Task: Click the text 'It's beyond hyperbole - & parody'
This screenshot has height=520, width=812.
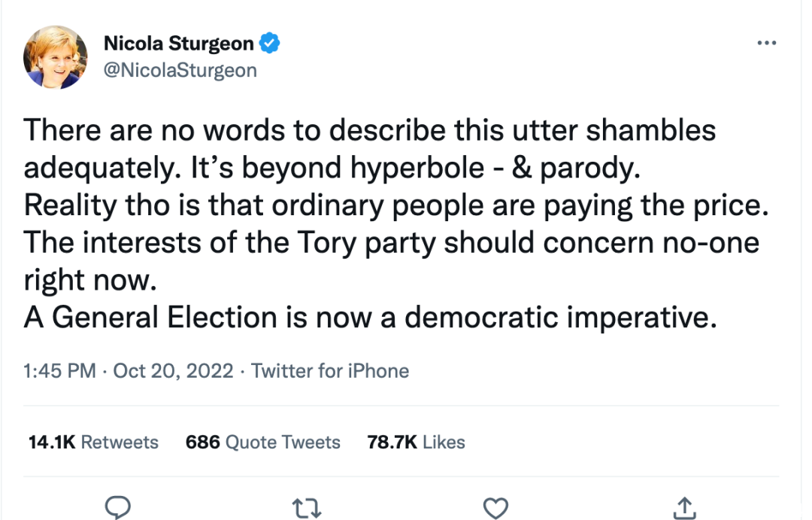Action: 415,168
